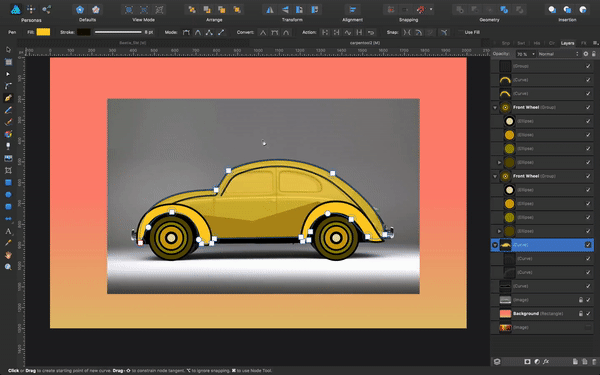This screenshot has height=375, width=600.
Task: Select the Zoom magnifier tool
Action: [x=8, y=267]
